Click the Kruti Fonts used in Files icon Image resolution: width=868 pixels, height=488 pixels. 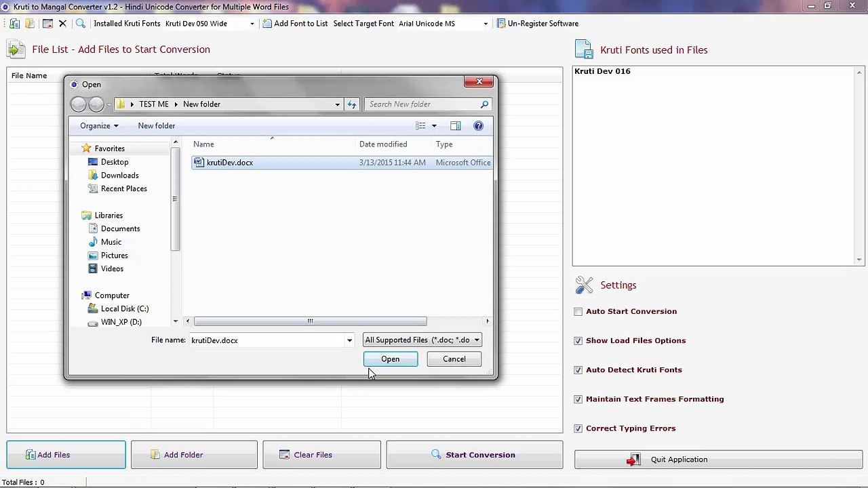584,49
